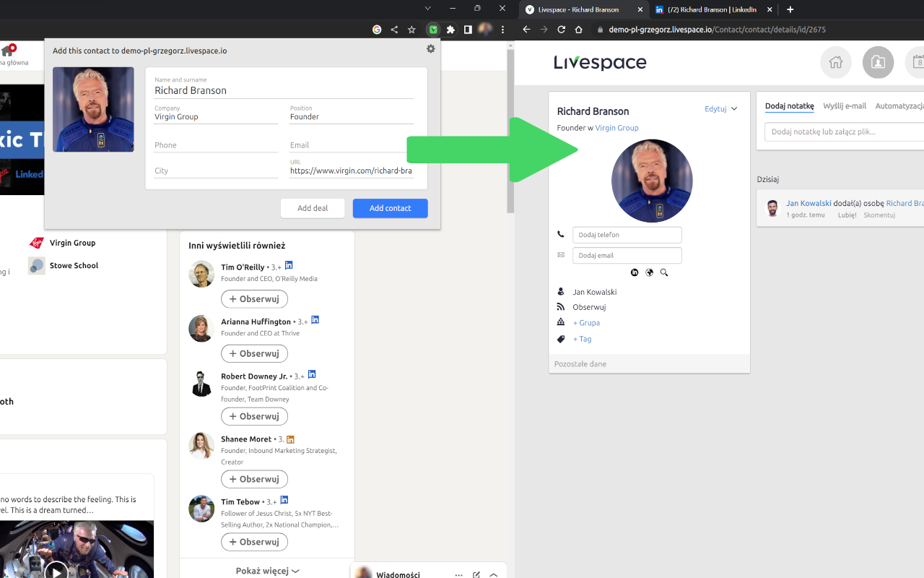
Task: Click the Google icon in address bar
Action: (377, 30)
